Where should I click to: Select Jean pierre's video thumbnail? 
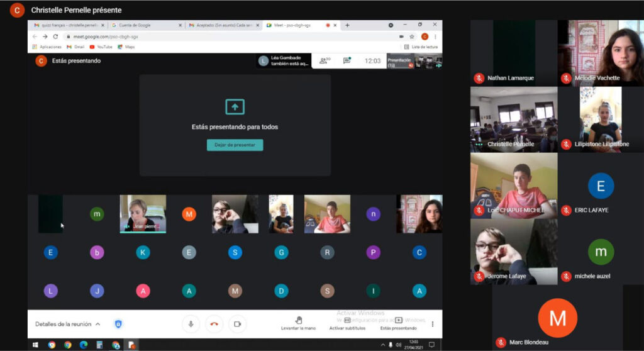point(143,213)
